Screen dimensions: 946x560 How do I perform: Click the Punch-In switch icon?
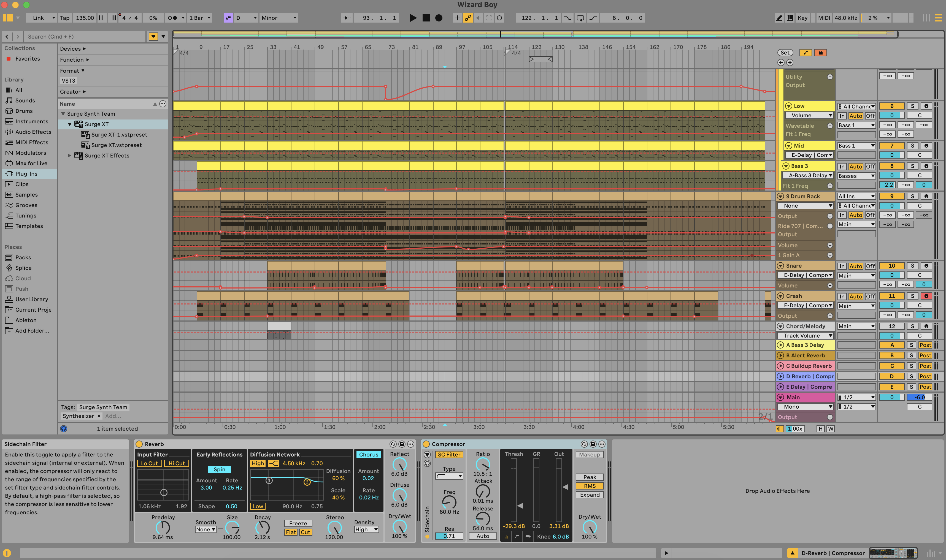pos(567,18)
